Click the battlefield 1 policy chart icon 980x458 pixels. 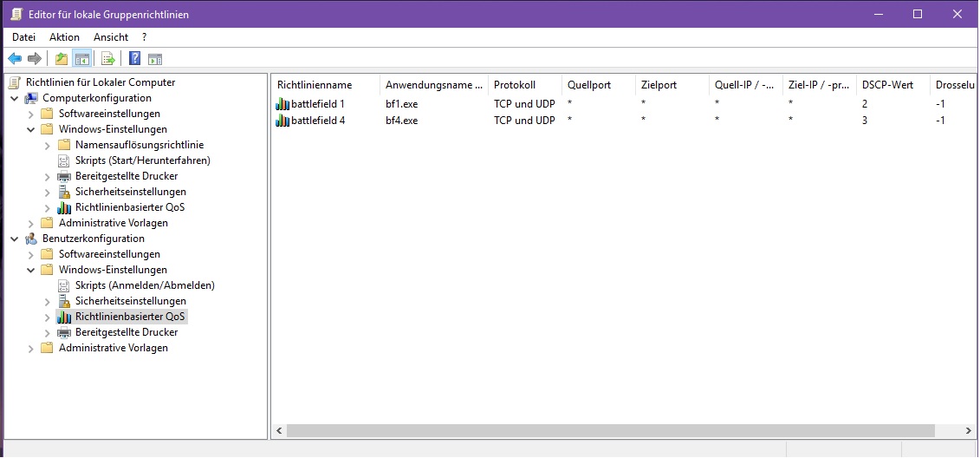282,104
